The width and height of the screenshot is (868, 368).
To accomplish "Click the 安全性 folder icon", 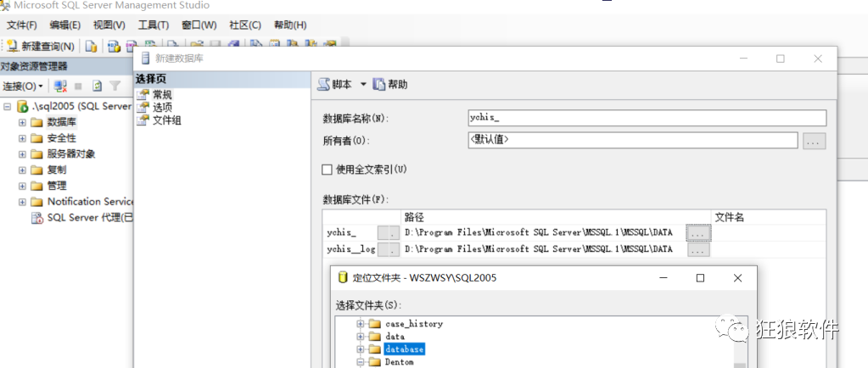I will [36, 138].
